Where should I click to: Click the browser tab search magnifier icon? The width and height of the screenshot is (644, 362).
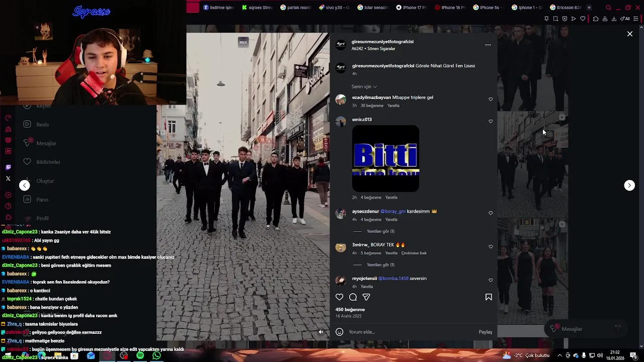pos(608,8)
